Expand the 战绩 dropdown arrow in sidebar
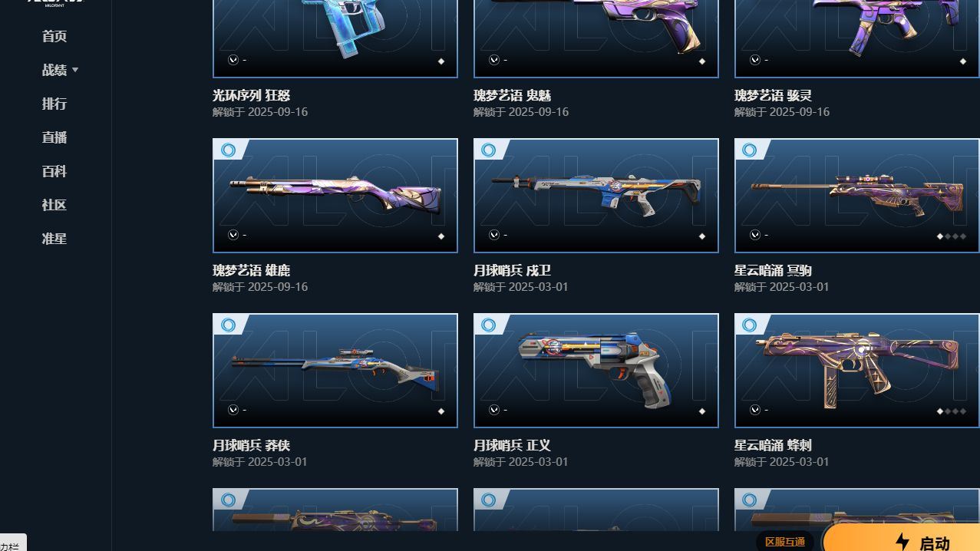The image size is (980, 551). 75,70
